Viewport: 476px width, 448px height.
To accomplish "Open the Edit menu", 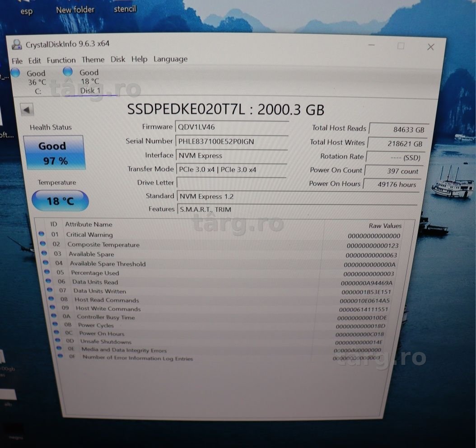I will (x=35, y=61).
